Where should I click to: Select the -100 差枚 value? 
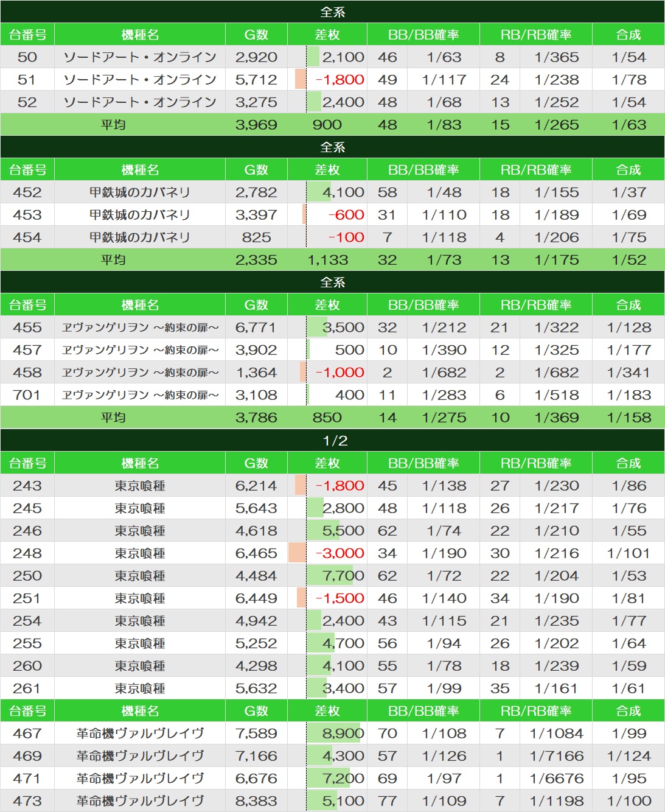(x=346, y=237)
